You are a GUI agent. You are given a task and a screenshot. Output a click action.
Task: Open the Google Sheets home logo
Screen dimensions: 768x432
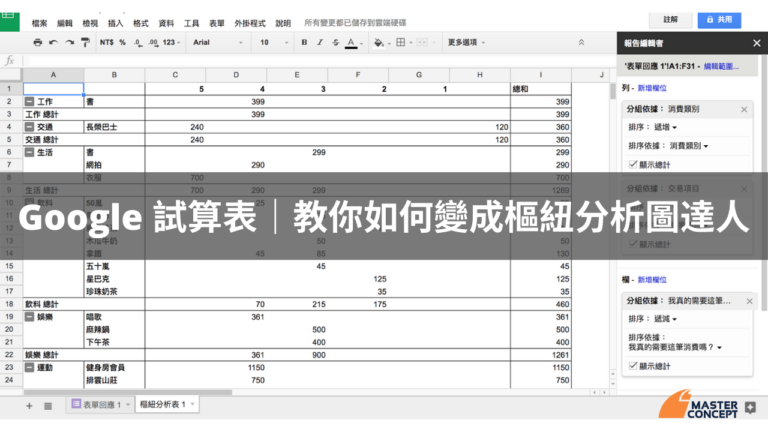click(x=9, y=22)
